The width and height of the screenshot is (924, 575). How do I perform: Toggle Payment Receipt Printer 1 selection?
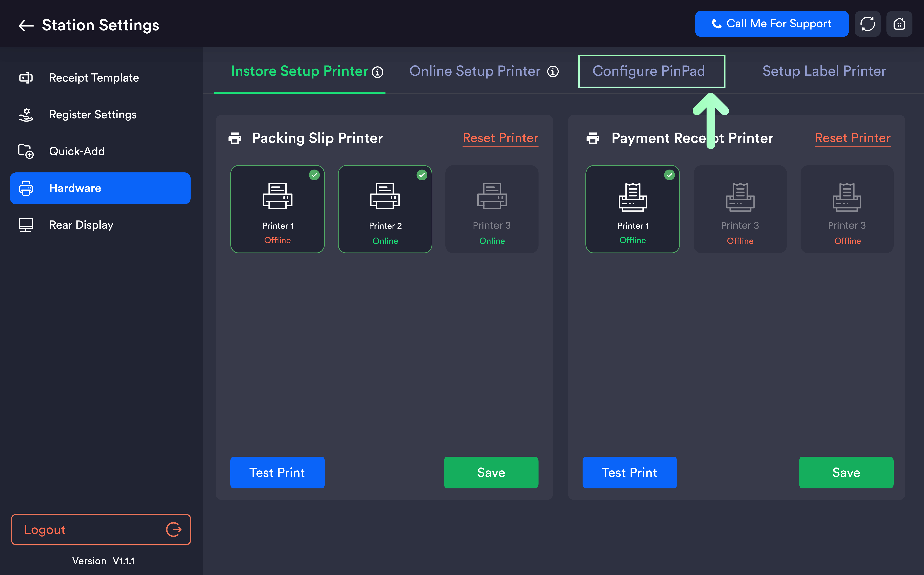pyautogui.click(x=632, y=209)
